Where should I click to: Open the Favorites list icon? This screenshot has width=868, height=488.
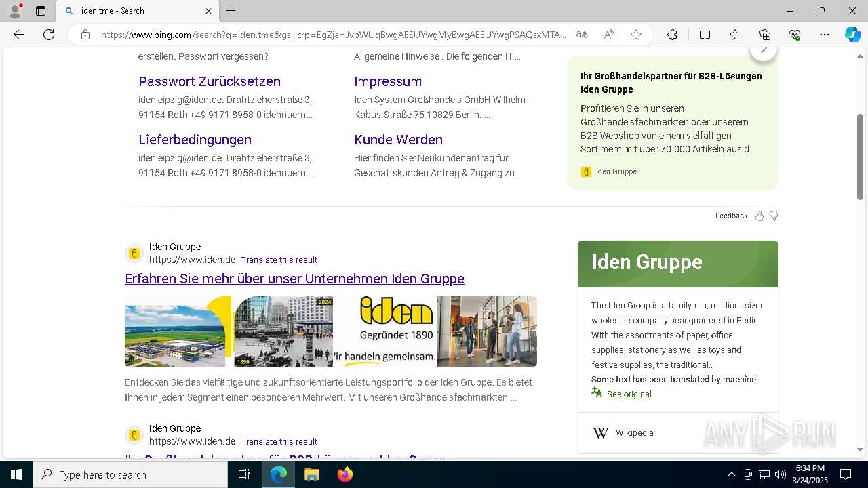(x=735, y=35)
